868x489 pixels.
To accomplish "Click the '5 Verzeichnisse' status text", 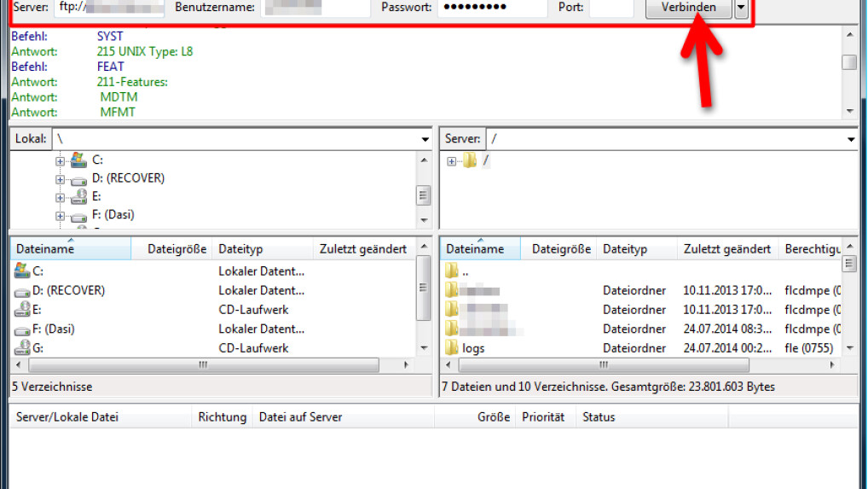I will click(52, 387).
